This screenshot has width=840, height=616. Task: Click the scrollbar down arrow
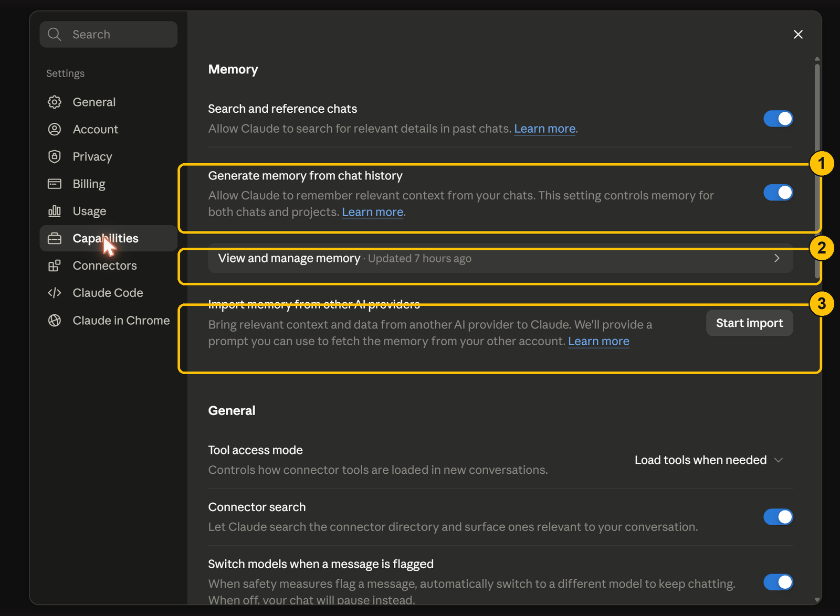click(x=817, y=600)
